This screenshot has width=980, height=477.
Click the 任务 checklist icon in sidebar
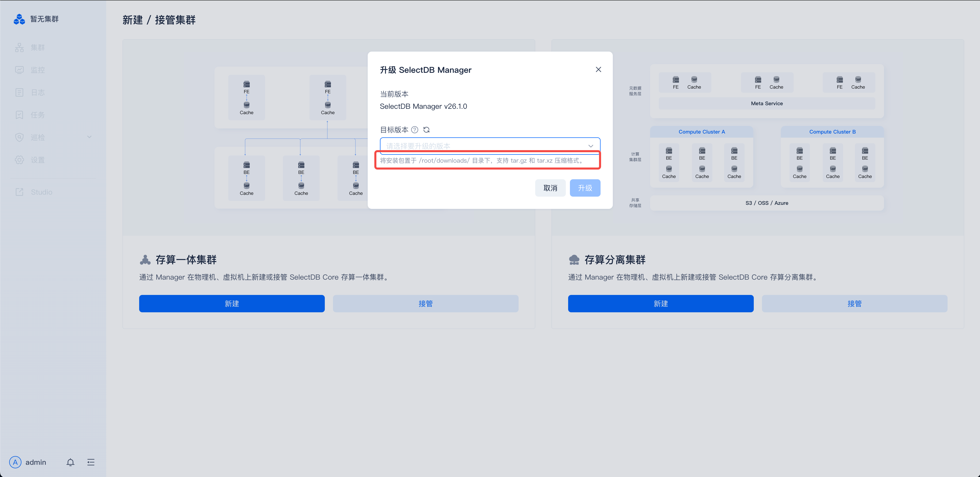point(19,115)
